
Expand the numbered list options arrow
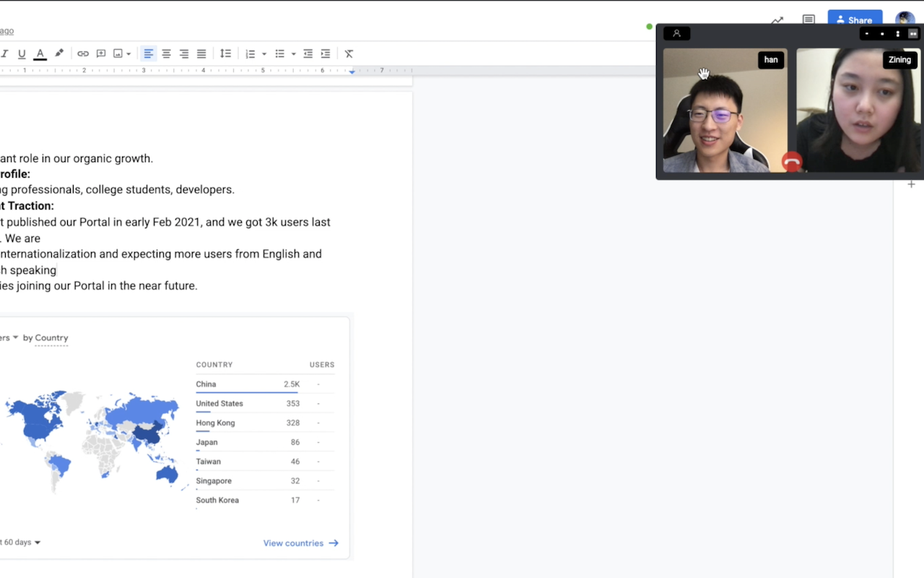pos(264,54)
